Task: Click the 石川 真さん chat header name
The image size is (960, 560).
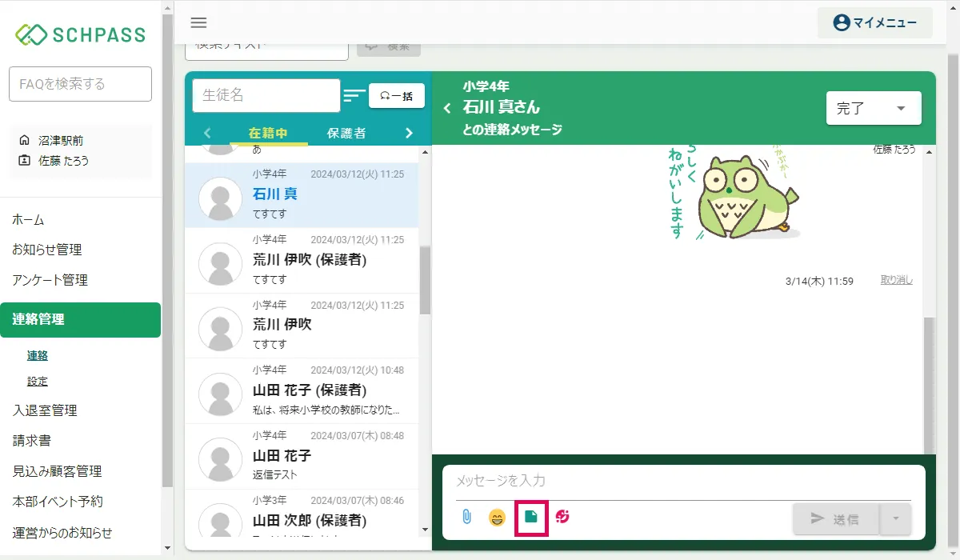Action: point(502,107)
